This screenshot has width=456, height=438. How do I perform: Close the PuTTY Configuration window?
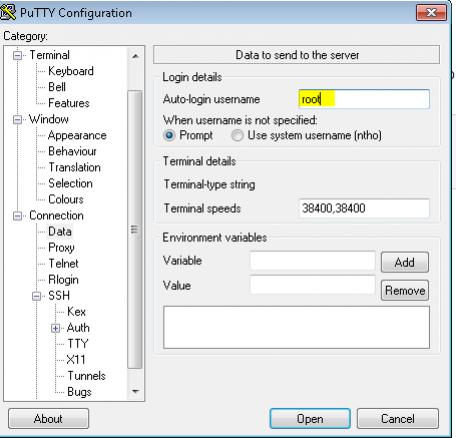click(431, 12)
